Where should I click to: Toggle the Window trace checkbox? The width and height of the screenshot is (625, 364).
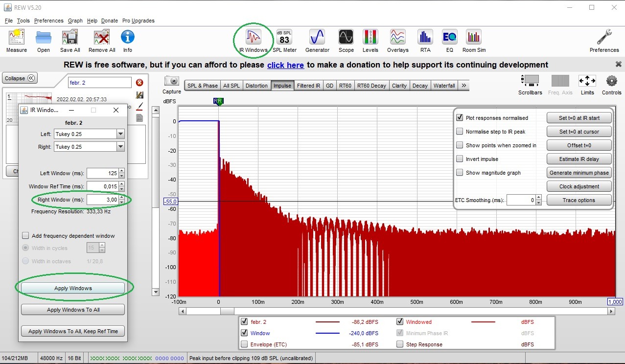click(x=244, y=333)
